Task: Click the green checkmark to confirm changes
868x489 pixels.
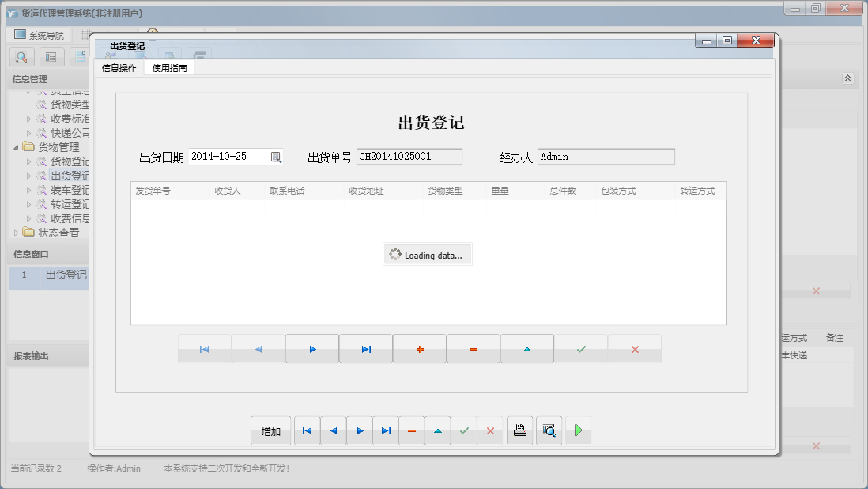Action: pos(581,348)
